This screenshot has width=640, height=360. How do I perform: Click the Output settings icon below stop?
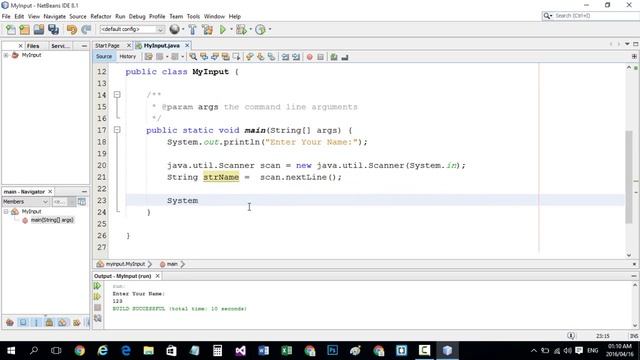(x=97, y=318)
